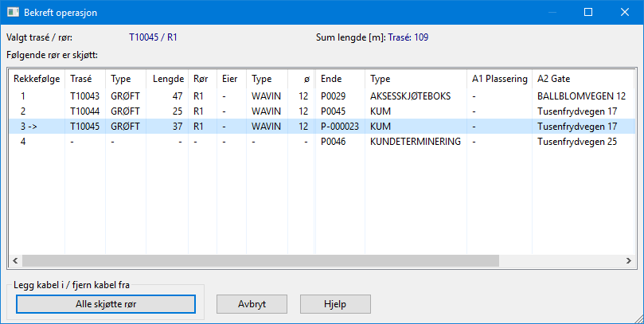The width and height of the screenshot is (644, 324).
Task: Click the A1 Plassering column header
Action: click(499, 79)
